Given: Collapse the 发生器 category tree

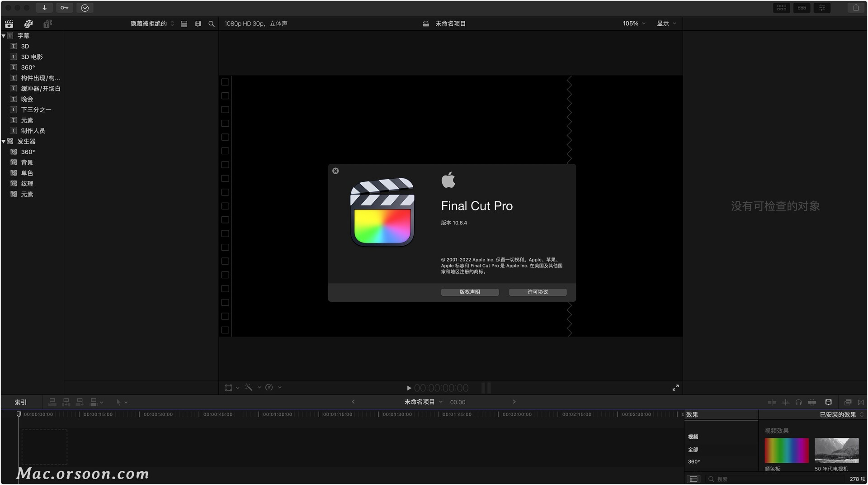Looking at the screenshot, I should (x=4, y=142).
